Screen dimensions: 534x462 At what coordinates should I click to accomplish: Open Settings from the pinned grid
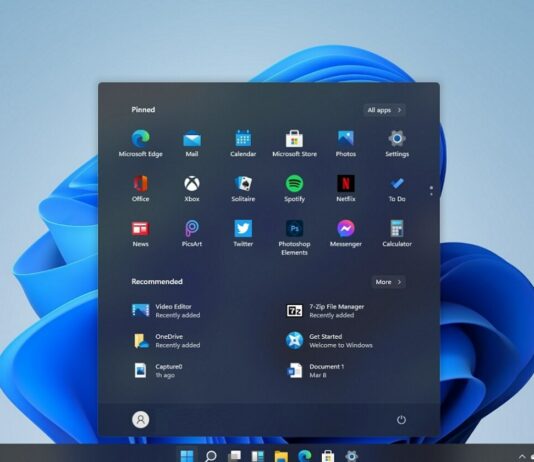[397, 143]
